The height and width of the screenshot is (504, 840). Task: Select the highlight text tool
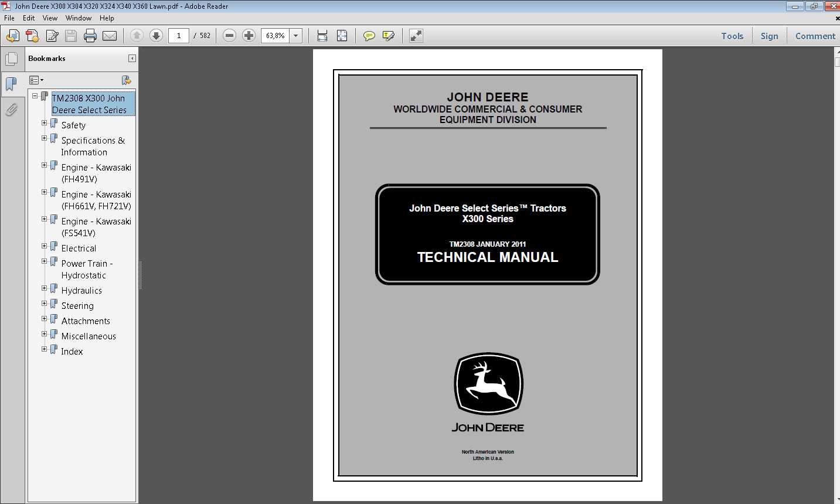click(x=388, y=36)
